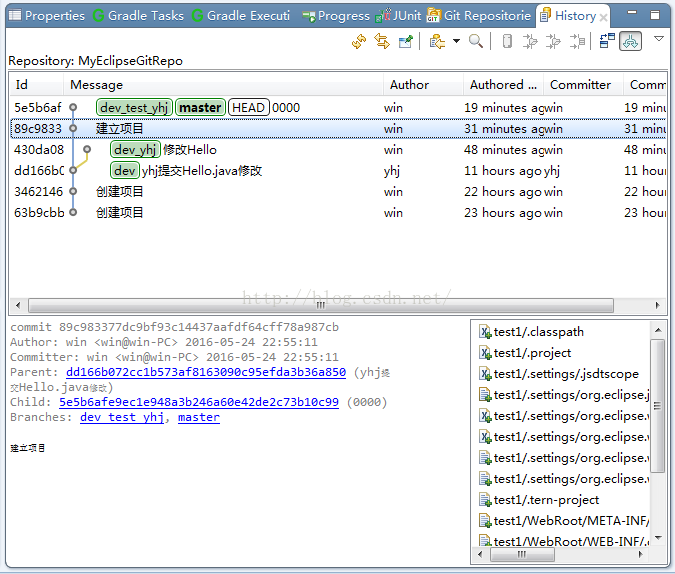Sort commits by the Id column header
The image size is (675, 574).
point(37,85)
